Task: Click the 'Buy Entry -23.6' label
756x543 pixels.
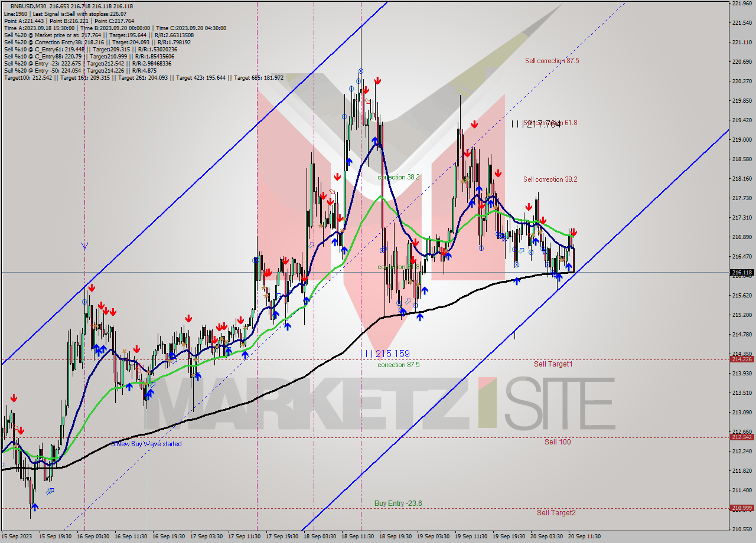Action: pyautogui.click(x=398, y=503)
